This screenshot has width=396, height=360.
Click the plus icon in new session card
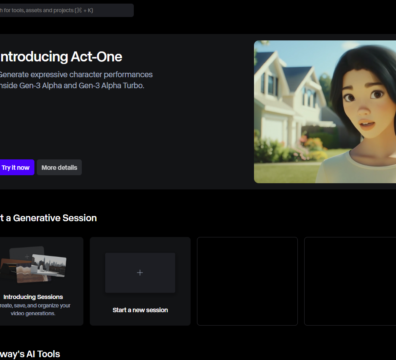(x=140, y=273)
